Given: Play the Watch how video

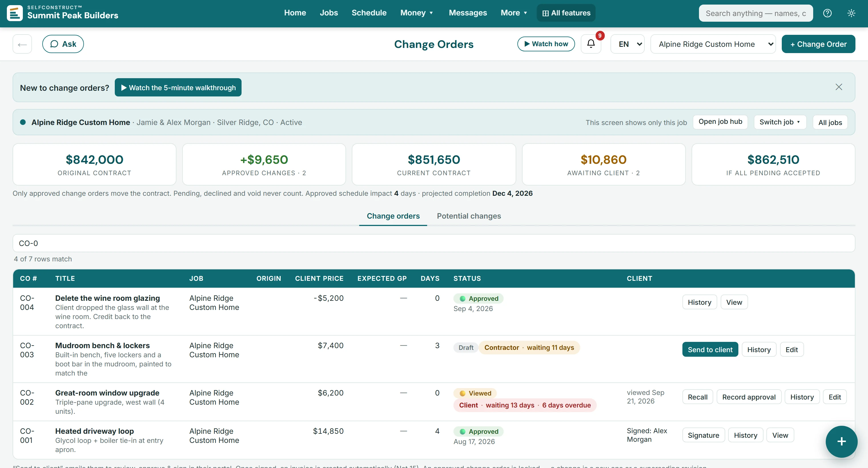Looking at the screenshot, I should (x=546, y=44).
